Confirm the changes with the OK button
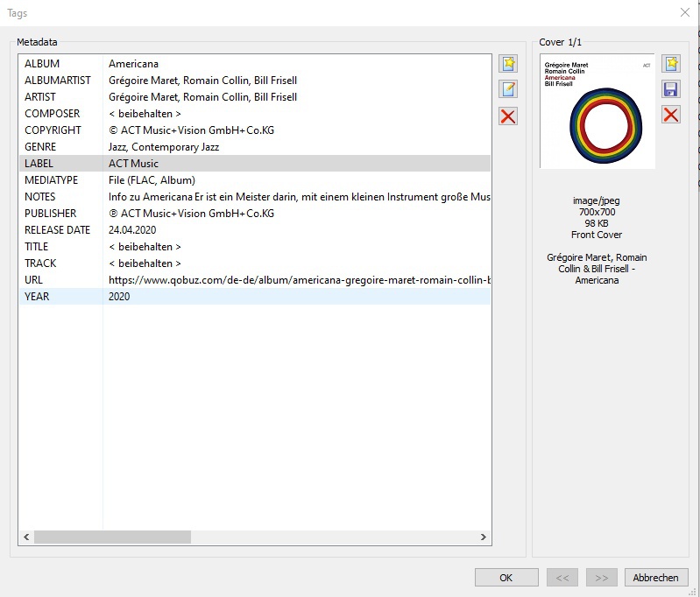Screen dimensions: 700x597 coord(506,578)
